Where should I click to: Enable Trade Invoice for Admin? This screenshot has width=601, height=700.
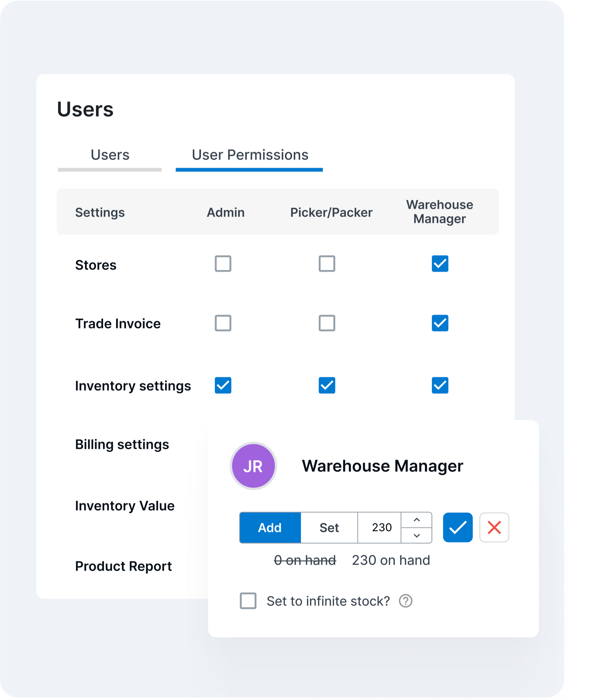[223, 323]
